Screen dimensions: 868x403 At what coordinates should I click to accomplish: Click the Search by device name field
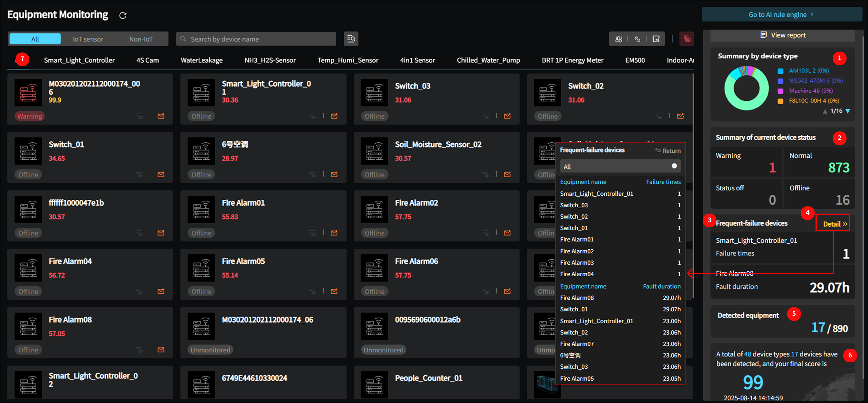(256, 39)
